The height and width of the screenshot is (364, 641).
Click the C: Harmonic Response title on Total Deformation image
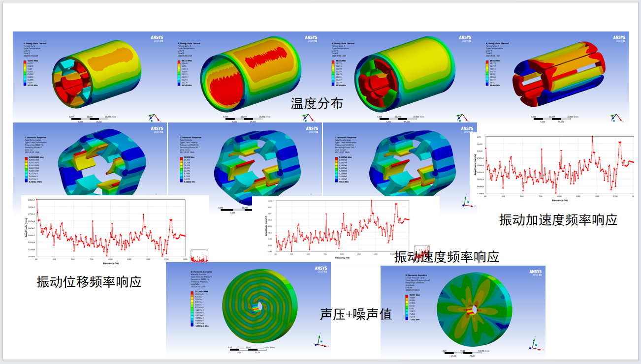(x=34, y=137)
